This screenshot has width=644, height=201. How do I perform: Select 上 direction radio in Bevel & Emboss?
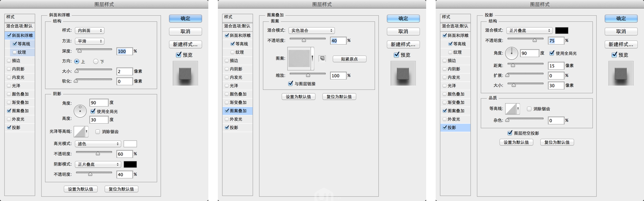pos(77,61)
